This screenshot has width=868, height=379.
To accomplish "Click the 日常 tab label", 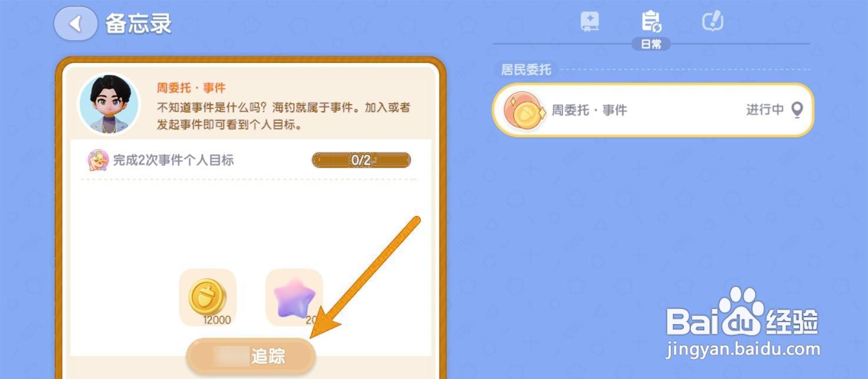I will 651,44.
